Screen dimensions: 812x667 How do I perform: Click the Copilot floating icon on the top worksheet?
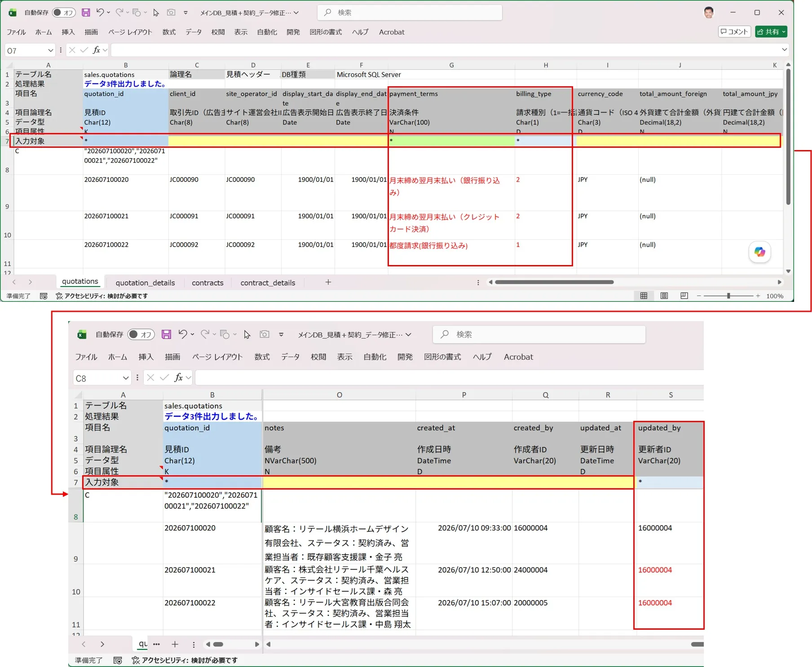(x=759, y=252)
